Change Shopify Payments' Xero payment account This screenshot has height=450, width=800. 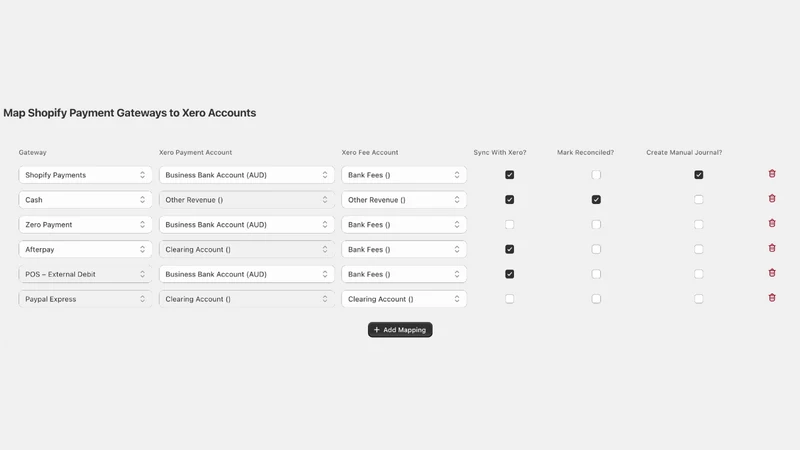(x=246, y=175)
